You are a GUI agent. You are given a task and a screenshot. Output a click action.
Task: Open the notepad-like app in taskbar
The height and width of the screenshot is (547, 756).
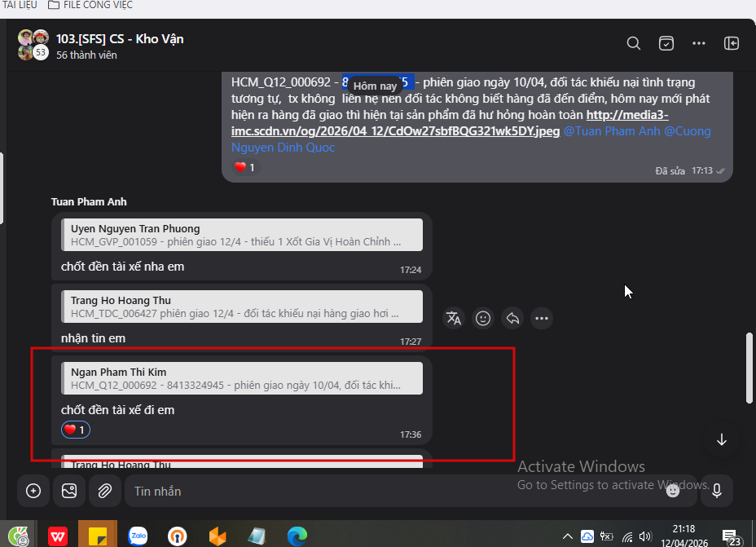(257, 536)
